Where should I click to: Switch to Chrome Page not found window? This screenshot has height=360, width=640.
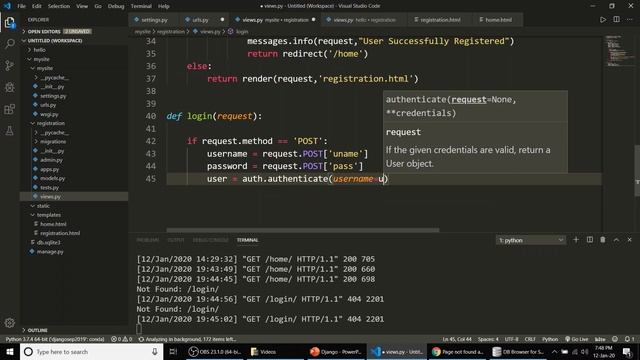coord(457,351)
